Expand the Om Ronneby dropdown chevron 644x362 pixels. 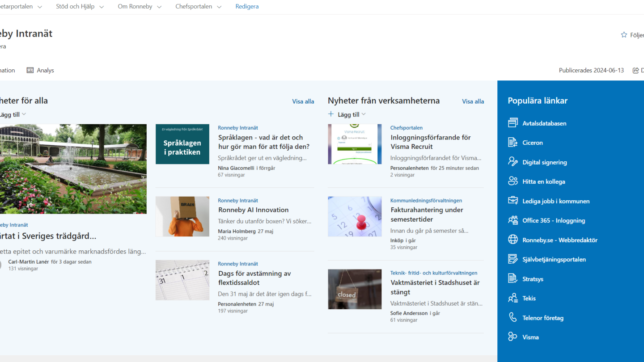159,7
